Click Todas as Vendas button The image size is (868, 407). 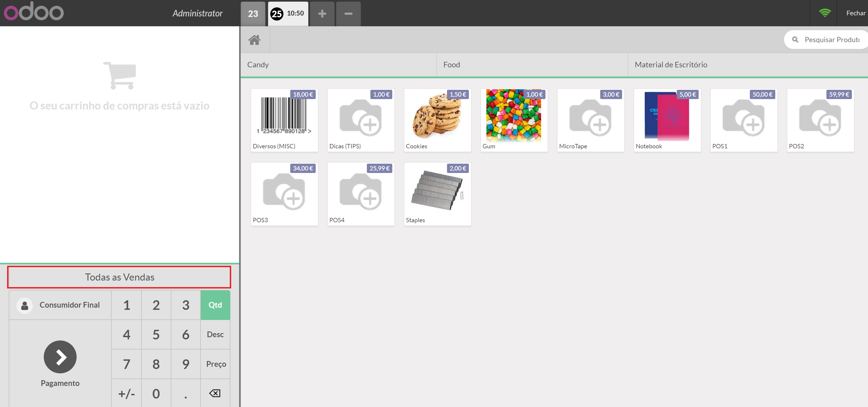[119, 277]
